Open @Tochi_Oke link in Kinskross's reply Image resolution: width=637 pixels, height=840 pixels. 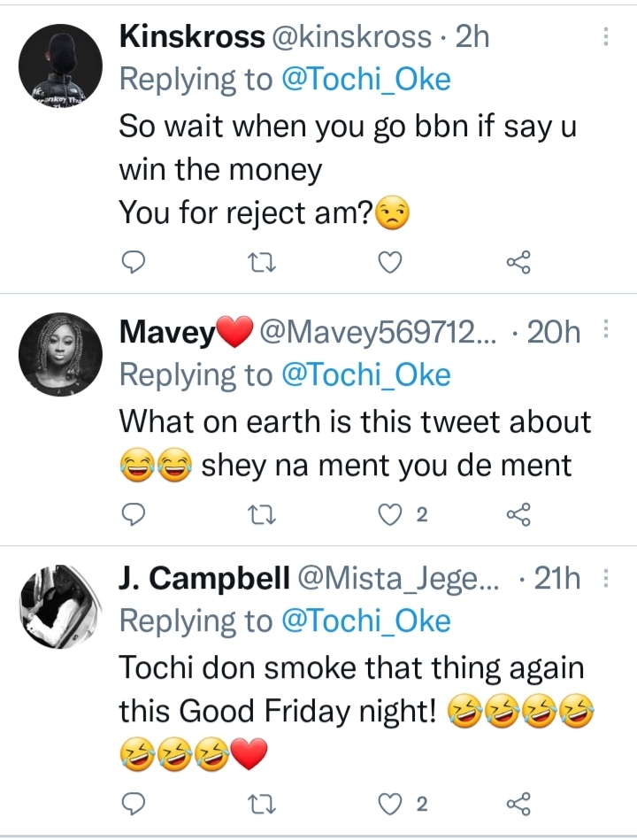[365, 80]
